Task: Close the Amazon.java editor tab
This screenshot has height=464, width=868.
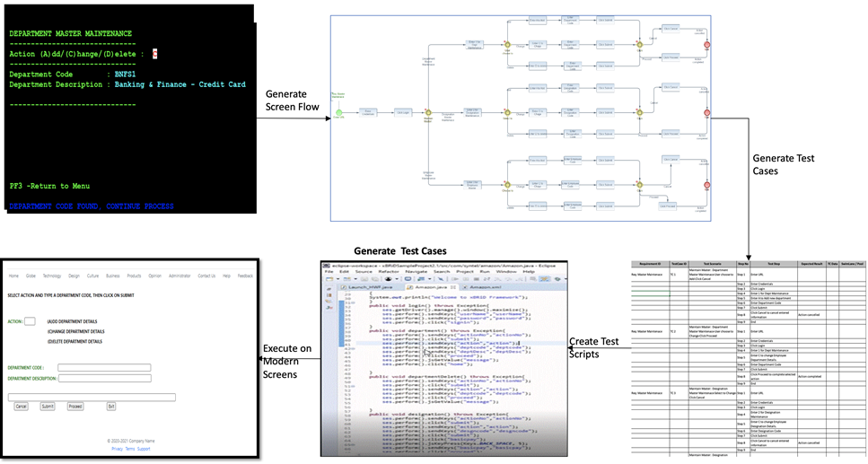Action: click(x=453, y=287)
